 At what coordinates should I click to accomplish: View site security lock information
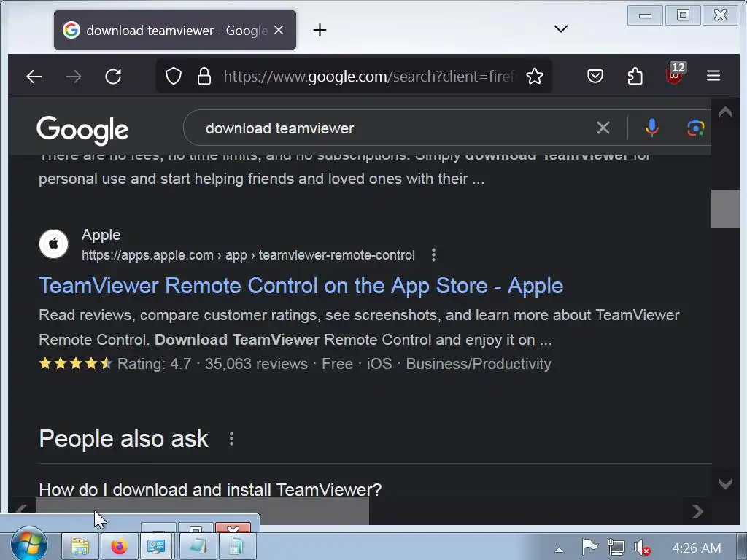coord(204,76)
